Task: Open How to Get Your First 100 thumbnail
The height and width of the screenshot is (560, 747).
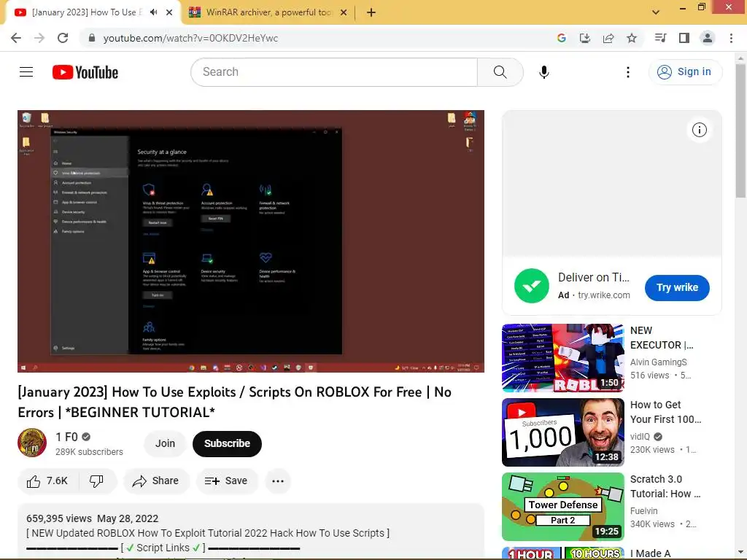Action: [x=562, y=432]
